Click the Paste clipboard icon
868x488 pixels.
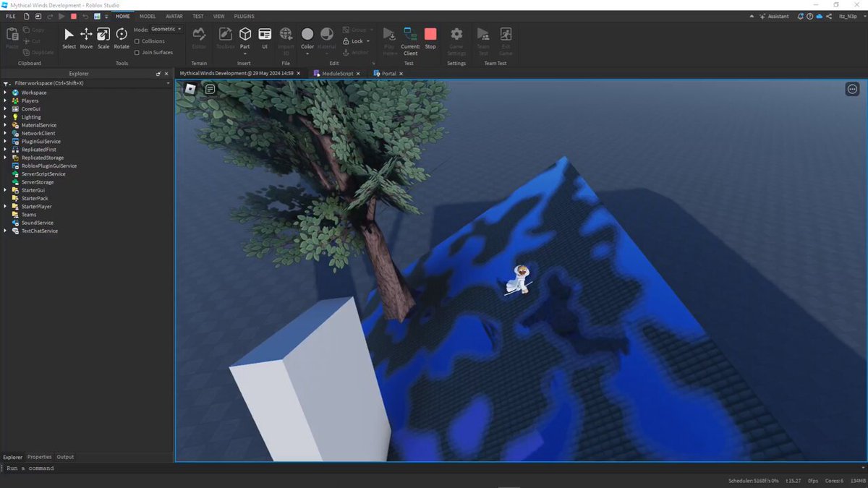(12, 34)
